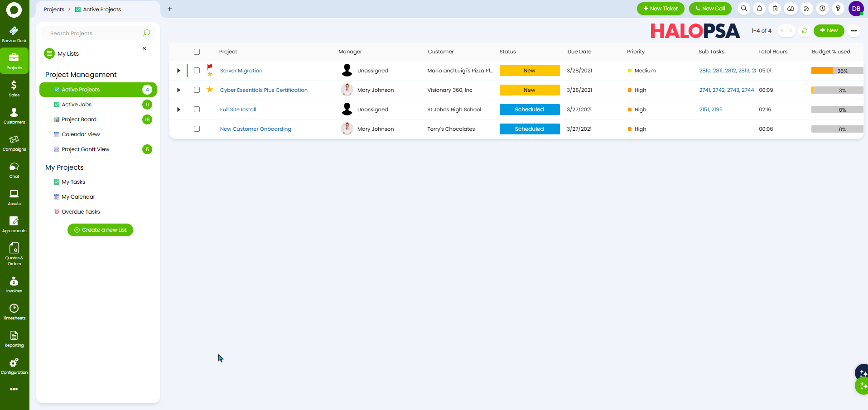Screen dimensions: 868x410
Task: Open My Tasks list
Action: (x=98, y=182)
